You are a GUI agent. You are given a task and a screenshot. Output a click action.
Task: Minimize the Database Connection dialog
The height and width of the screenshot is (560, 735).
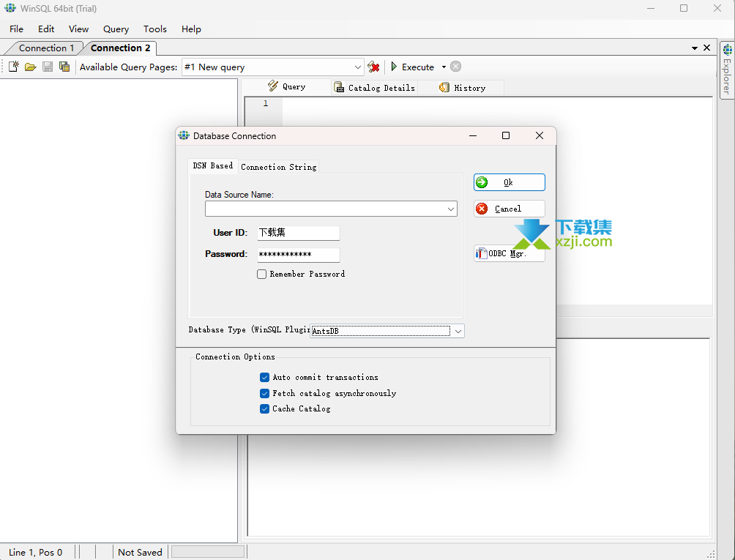pos(473,135)
